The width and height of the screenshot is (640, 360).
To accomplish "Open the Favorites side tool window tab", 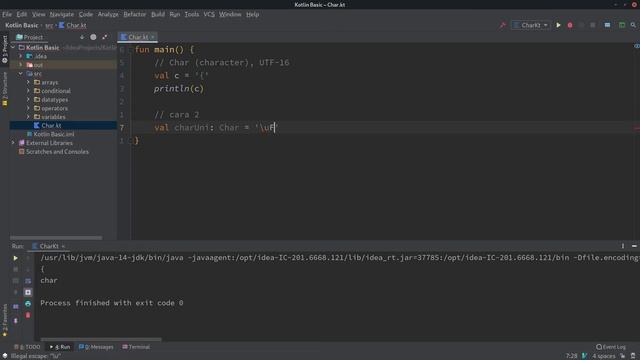I will 4,320.
